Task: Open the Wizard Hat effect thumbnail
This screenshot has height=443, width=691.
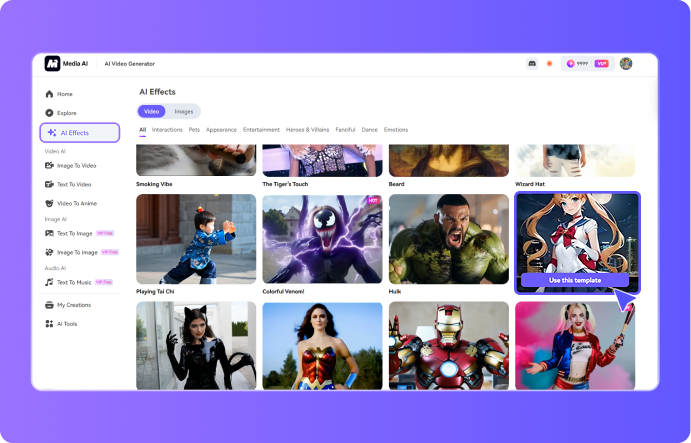Action: click(575, 160)
